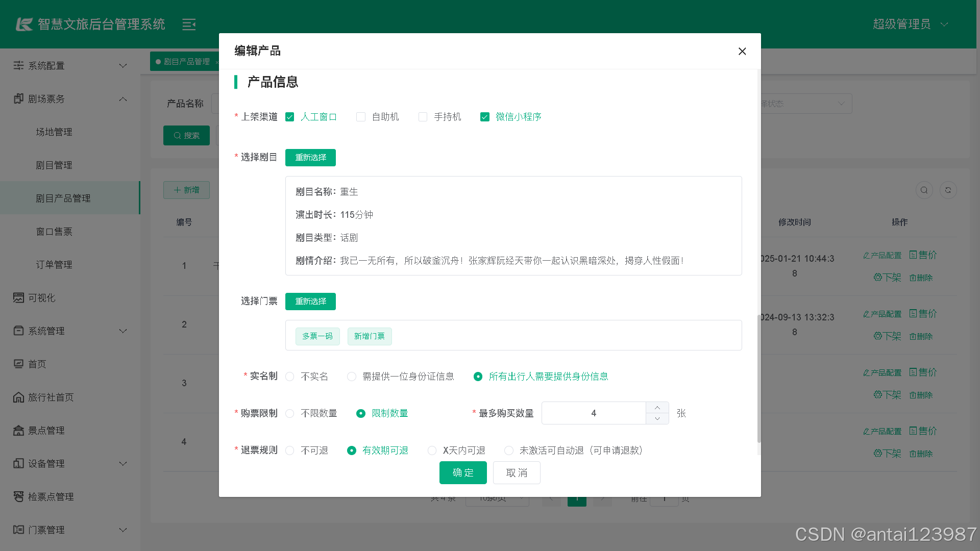Click the 旅行社首页 sidebar icon
Viewport: 980px width, 551px height.
coord(18,397)
